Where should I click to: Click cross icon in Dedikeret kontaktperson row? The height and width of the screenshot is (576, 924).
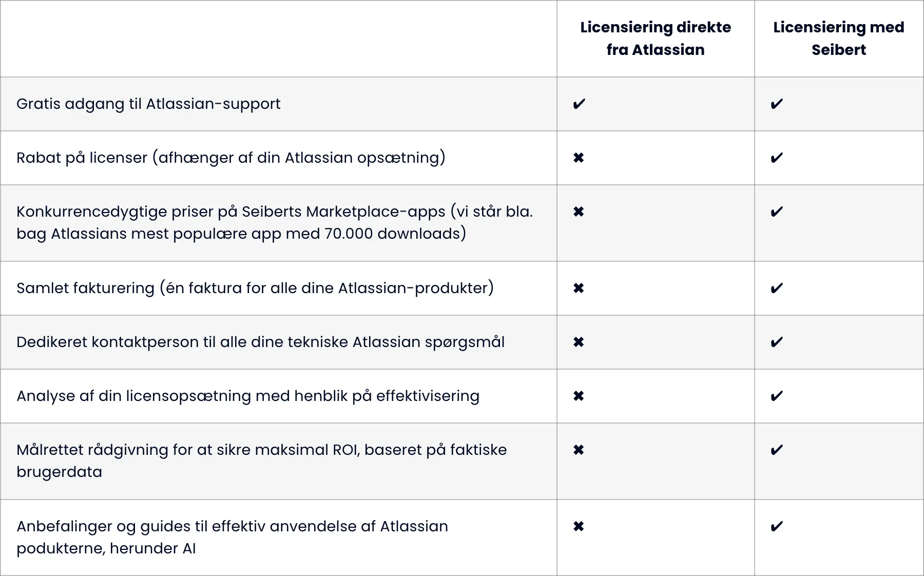click(x=579, y=342)
